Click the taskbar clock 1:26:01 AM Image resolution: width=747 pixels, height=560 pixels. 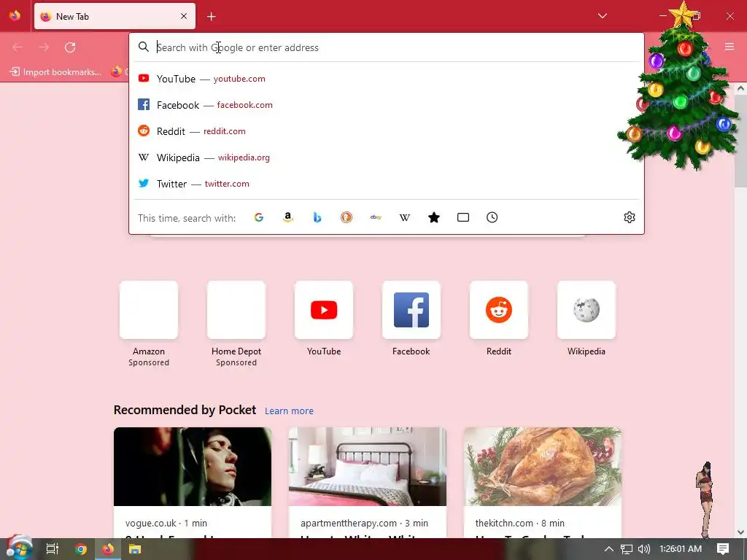[681, 549]
